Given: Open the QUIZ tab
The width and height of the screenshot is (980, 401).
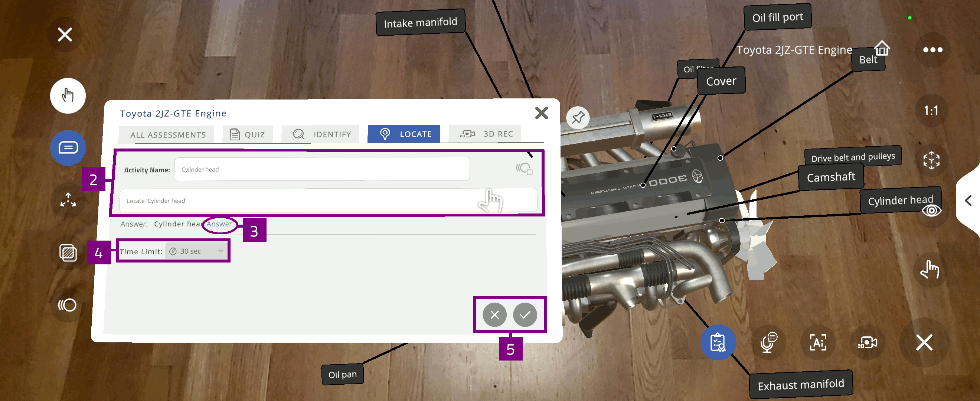Looking at the screenshot, I should 248,134.
